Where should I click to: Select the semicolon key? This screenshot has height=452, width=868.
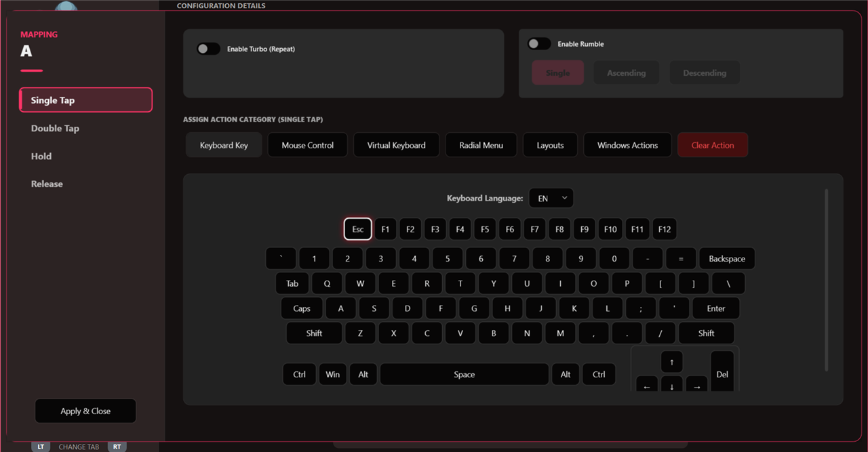coord(641,308)
